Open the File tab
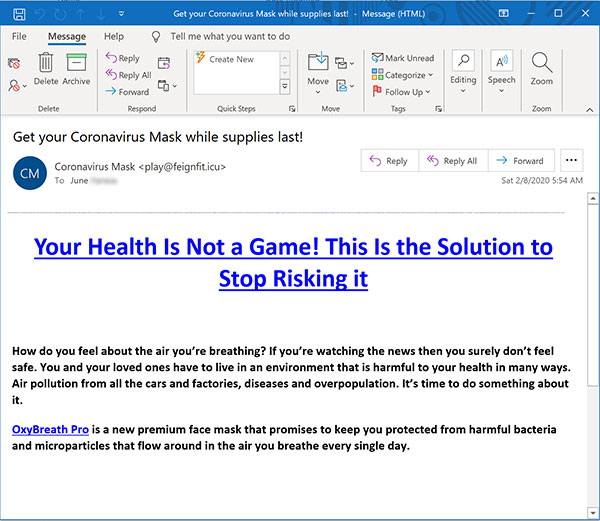The width and height of the screenshot is (600, 521). (19, 36)
